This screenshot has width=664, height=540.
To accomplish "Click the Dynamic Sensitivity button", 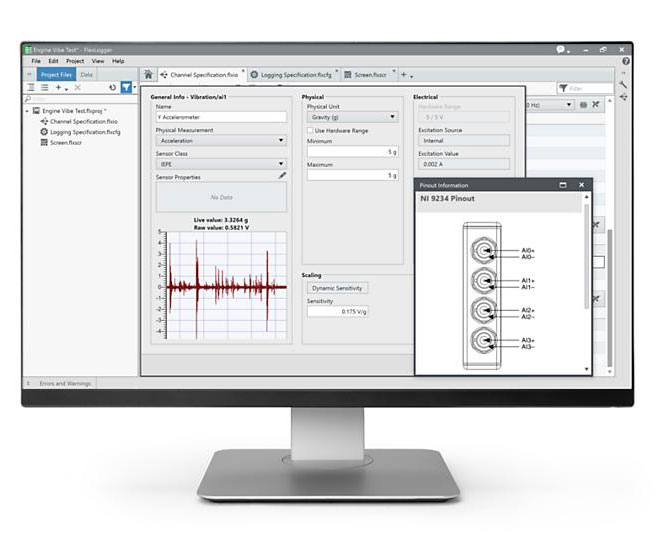I will click(337, 288).
